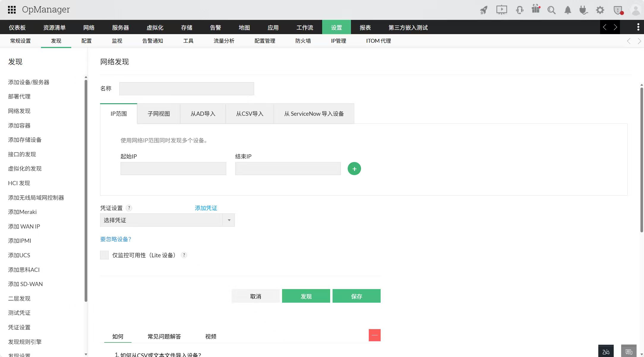644x357 pixels.
Task: Open the Zia assistant at bottom right
Action: pos(606,351)
